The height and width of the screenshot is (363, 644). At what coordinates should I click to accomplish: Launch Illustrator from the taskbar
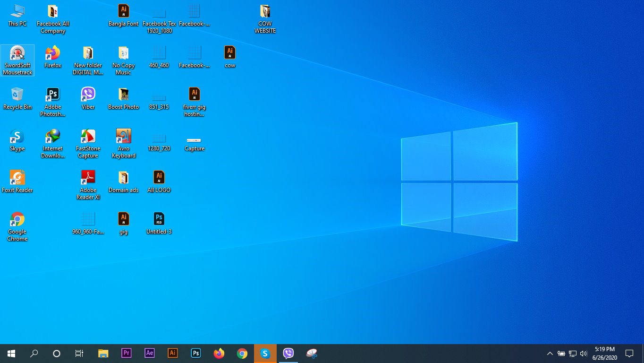pyautogui.click(x=172, y=354)
